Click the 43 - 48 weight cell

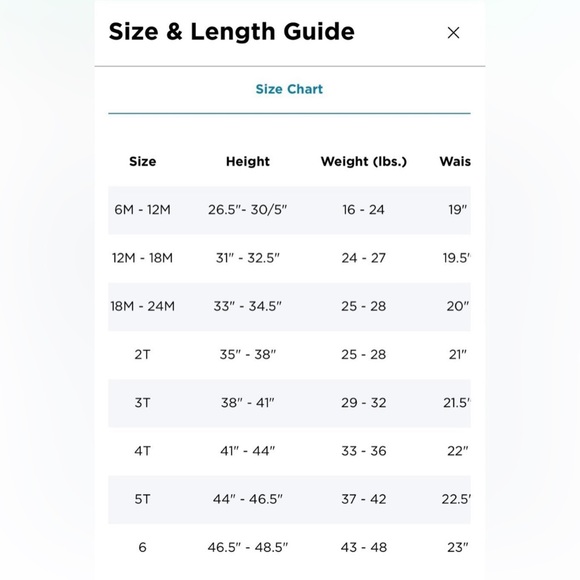click(364, 547)
